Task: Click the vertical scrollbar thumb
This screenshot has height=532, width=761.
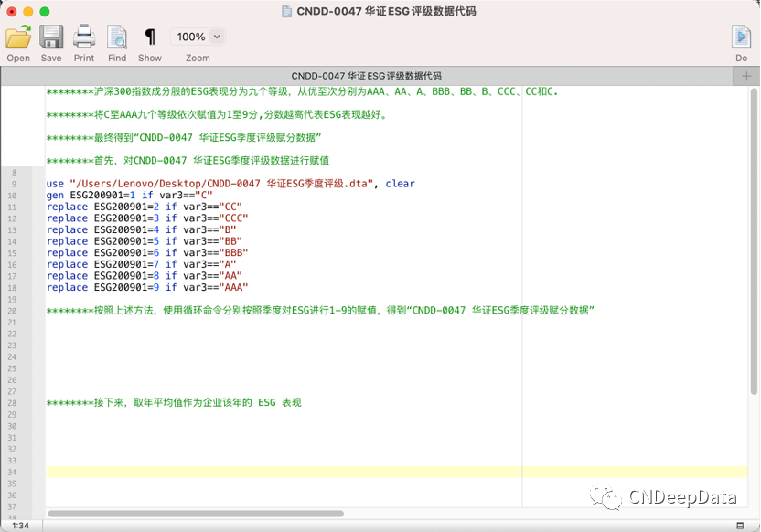Action: tap(754, 241)
